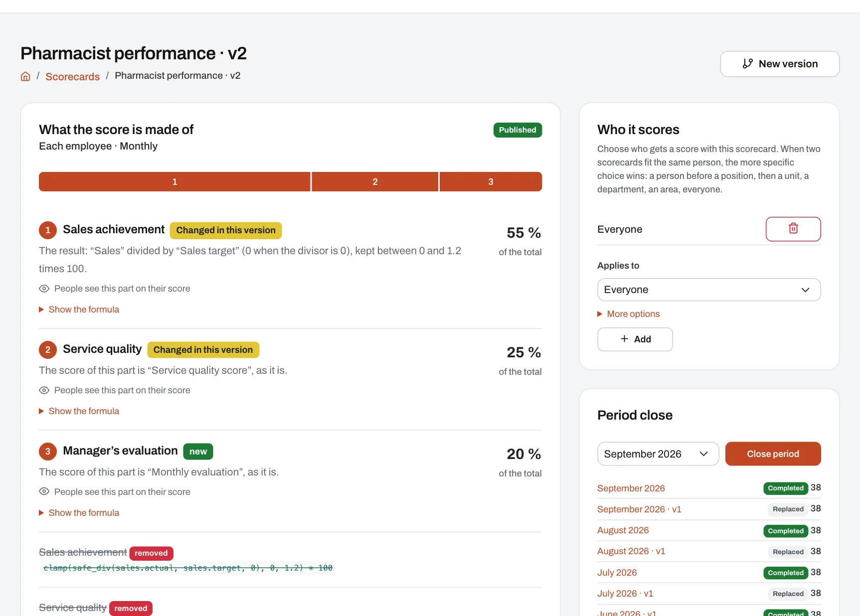Click the numbered circle 3 next to Manager's evaluation
860x616 pixels.
click(48, 451)
